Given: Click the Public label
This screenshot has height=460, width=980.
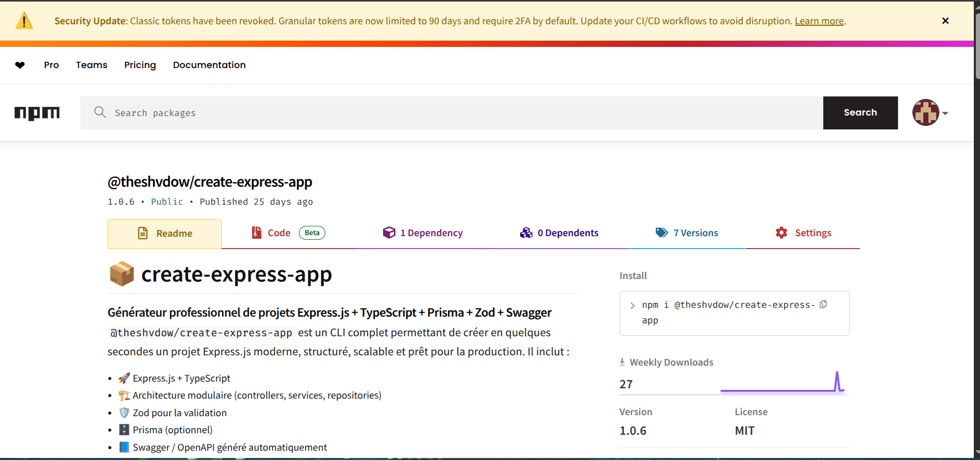Looking at the screenshot, I should pos(167,202).
